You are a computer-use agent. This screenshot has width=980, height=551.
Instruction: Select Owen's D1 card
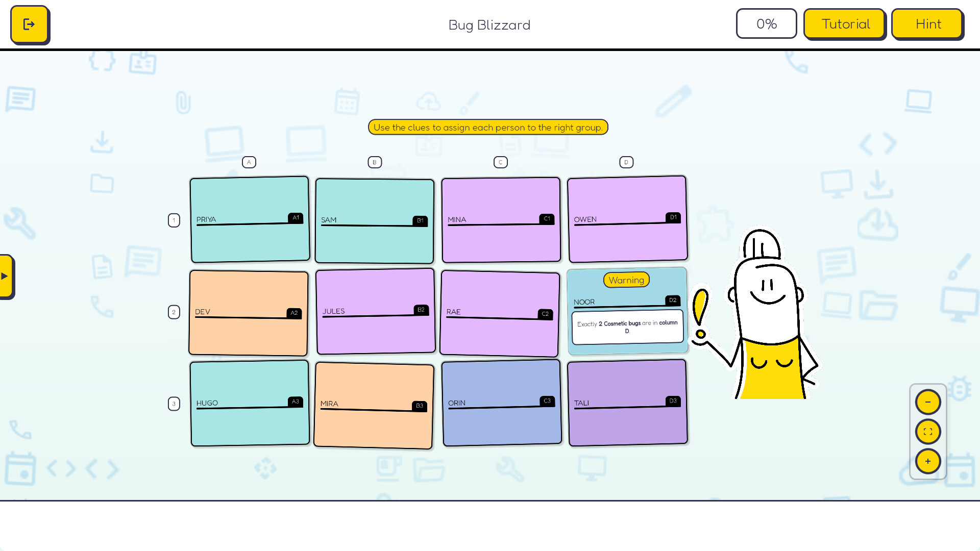[627, 218]
